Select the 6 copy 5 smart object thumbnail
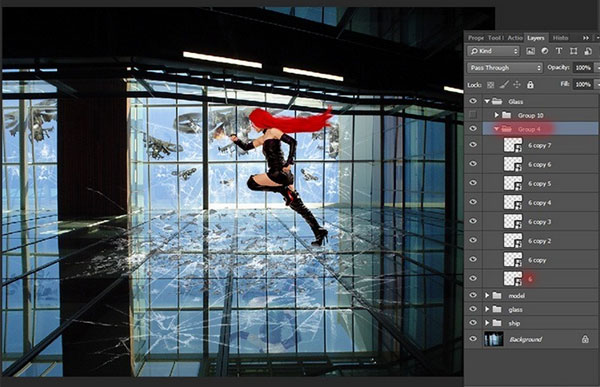This screenshot has width=600, height=387. [513, 183]
